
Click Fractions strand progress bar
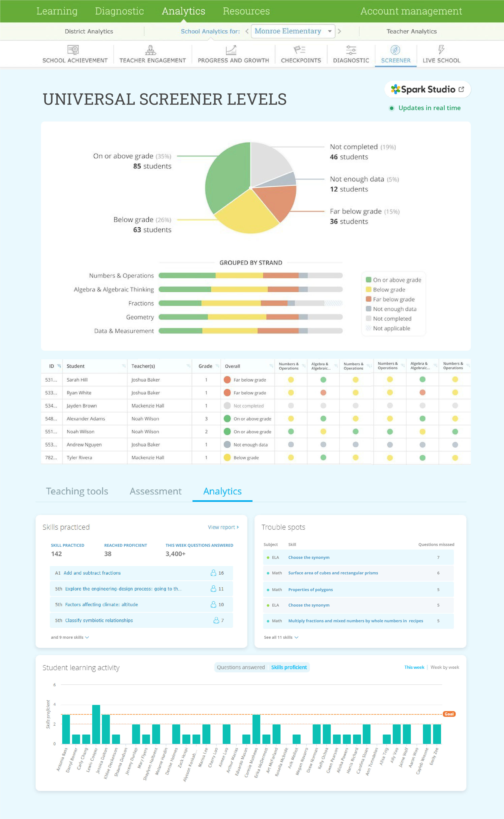point(250,303)
